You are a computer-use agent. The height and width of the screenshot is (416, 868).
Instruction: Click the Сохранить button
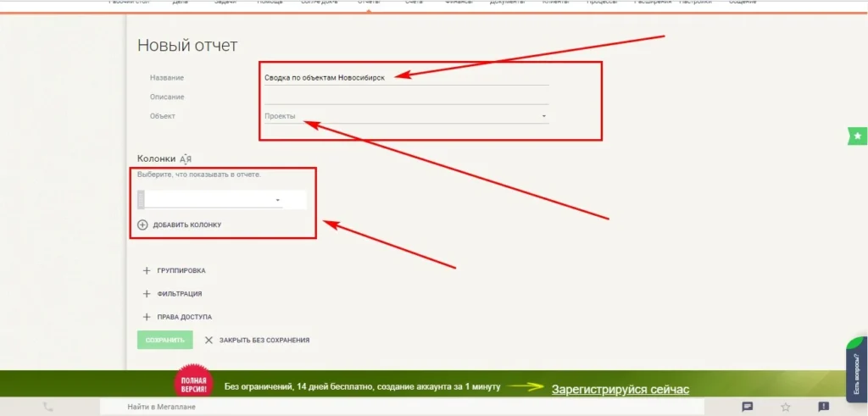click(x=165, y=341)
